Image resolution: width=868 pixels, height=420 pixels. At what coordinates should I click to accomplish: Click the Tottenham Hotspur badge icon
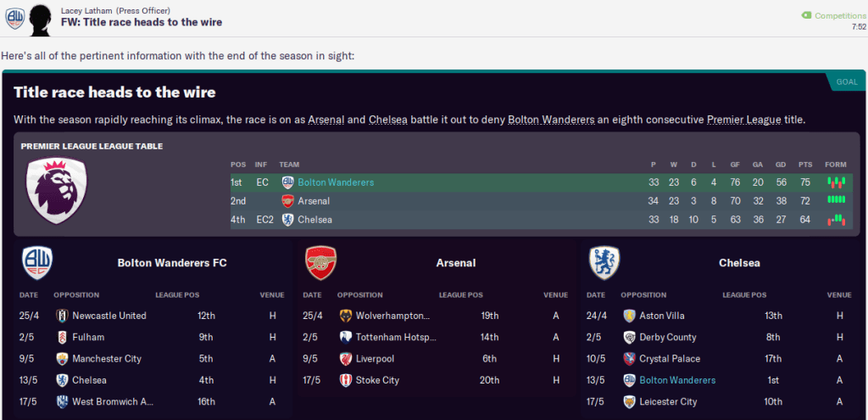coord(346,337)
